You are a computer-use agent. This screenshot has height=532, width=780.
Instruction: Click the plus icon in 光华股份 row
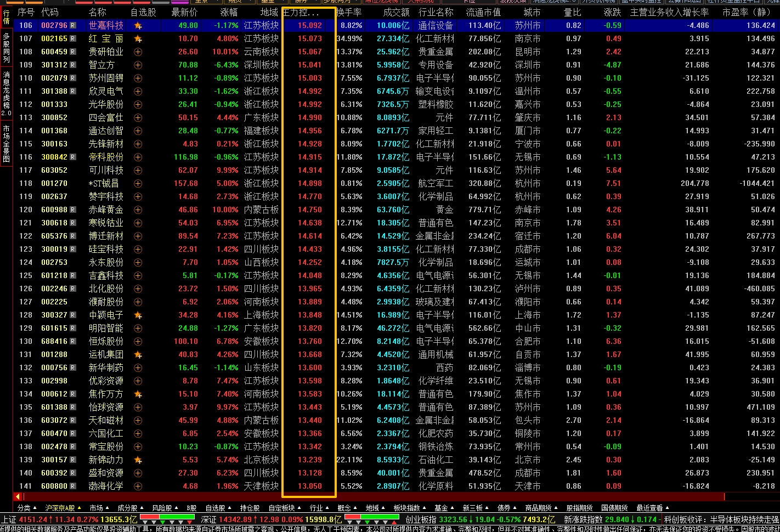tap(138, 104)
